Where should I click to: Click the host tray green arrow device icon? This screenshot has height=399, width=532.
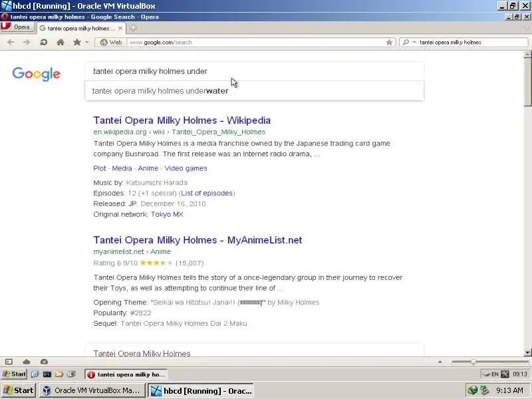click(x=484, y=390)
